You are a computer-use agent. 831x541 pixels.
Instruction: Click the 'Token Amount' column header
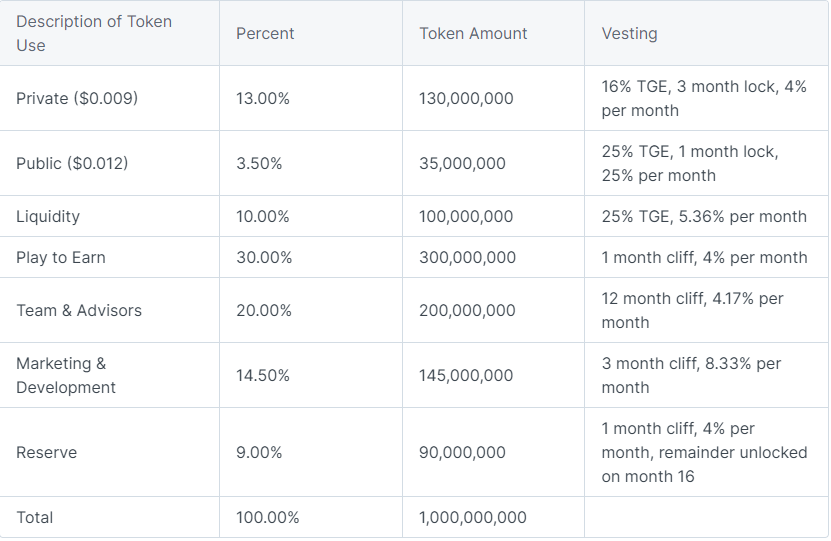click(x=473, y=33)
